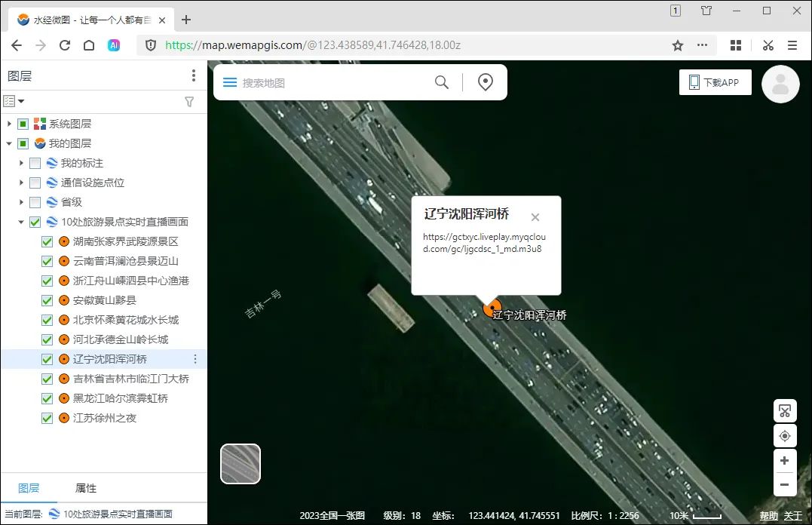Open the layers panel three-dot menu
Image resolution: width=812 pixels, height=525 pixels.
click(194, 75)
